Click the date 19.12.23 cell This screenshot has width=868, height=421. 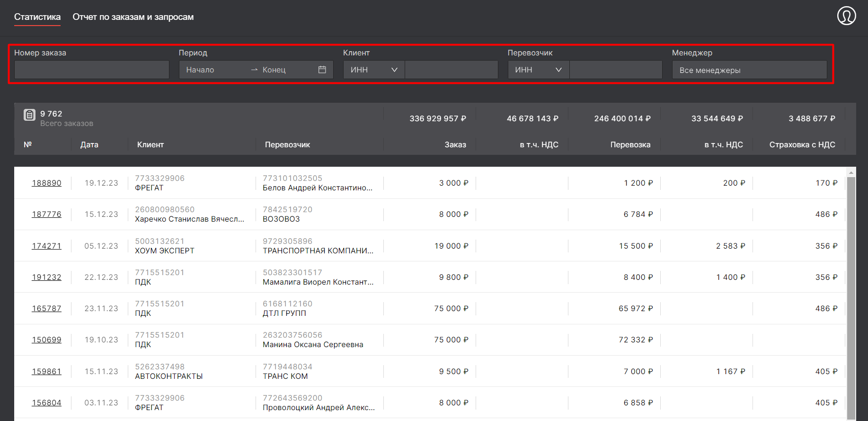tap(101, 183)
